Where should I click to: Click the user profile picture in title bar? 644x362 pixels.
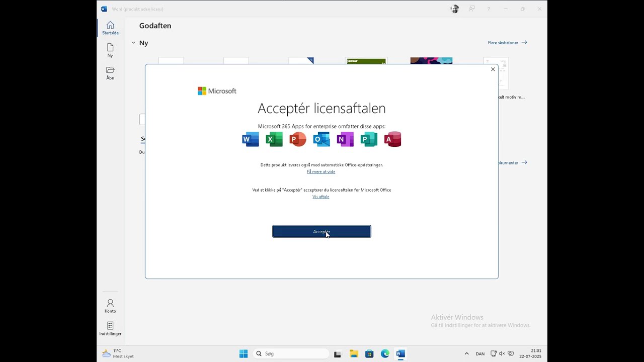click(x=455, y=9)
